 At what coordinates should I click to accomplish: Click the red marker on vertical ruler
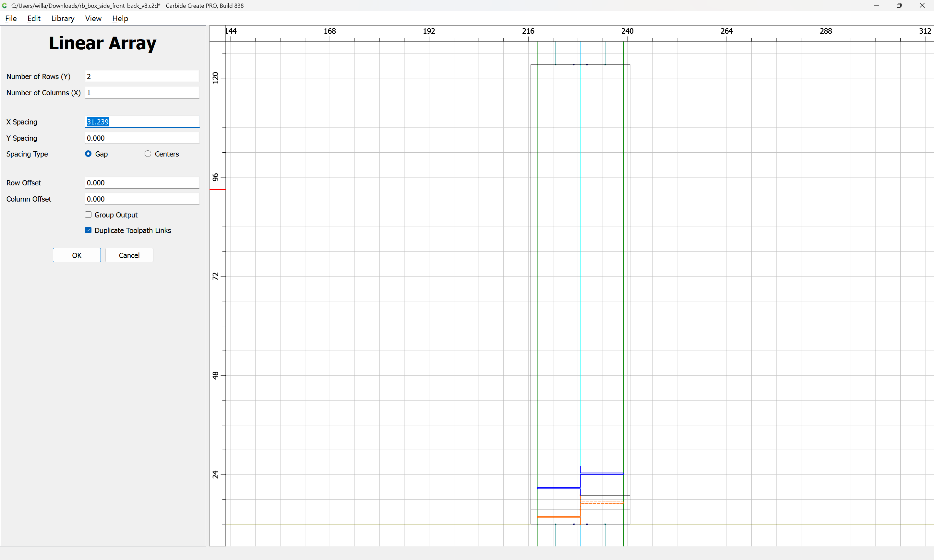coord(218,190)
